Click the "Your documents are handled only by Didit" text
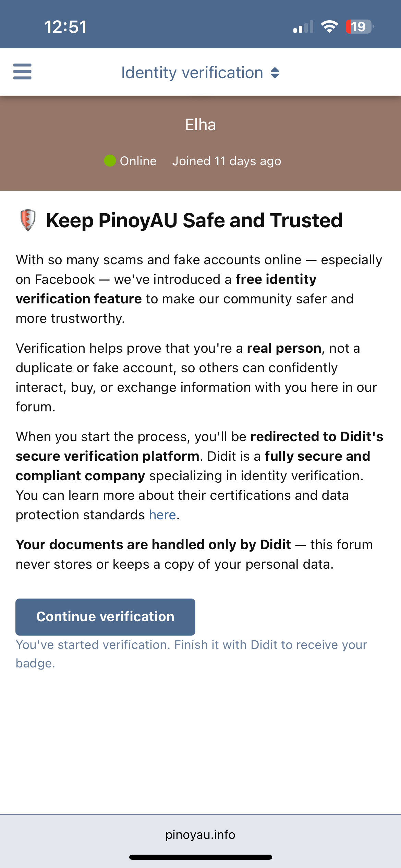The height and width of the screenshot is (868, 401). click(x=153, y=545)
